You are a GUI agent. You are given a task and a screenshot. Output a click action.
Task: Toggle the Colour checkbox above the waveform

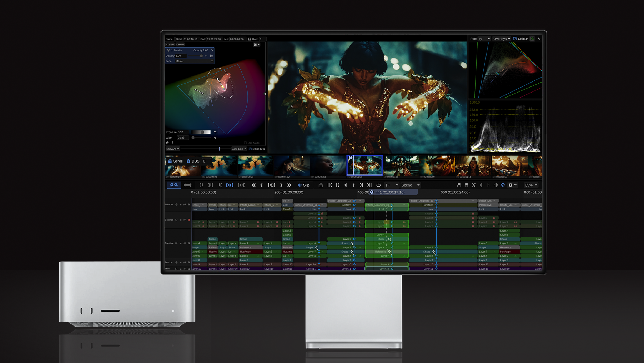(x=515, y=39)
